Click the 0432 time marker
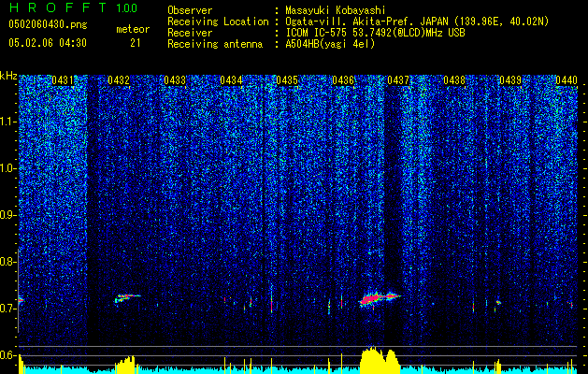Screen dimensions: 588x374 click(x=119, y=79)
